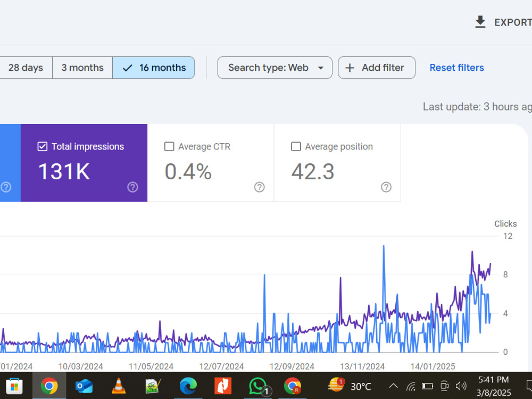Screen dimensions: 532x399
Task: Open the notification center icon
Action: 529,386
